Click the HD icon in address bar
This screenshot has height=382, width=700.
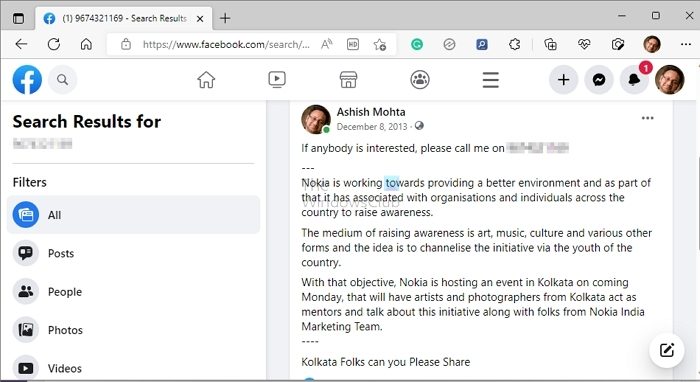pos(353,44)
